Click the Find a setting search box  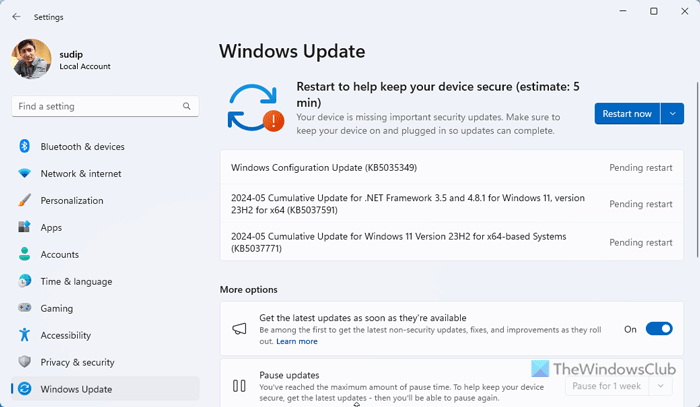click(105, 106)
